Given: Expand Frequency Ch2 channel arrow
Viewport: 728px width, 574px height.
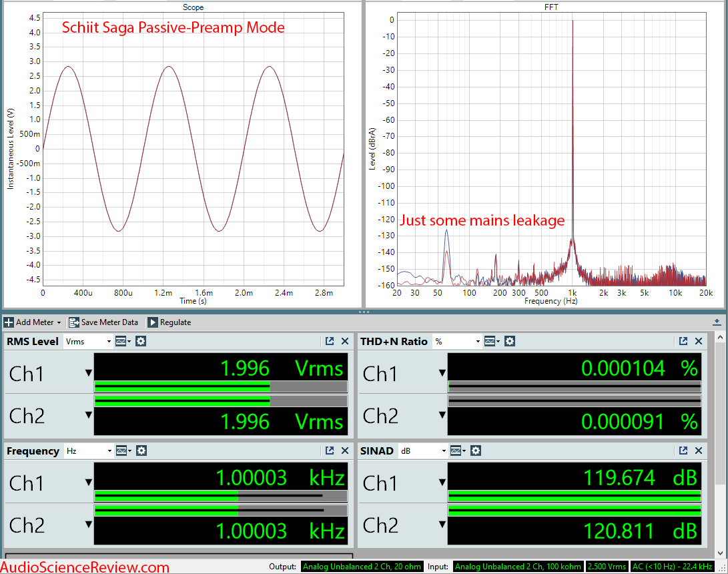Looking at the screenshot, I should 89,525.
